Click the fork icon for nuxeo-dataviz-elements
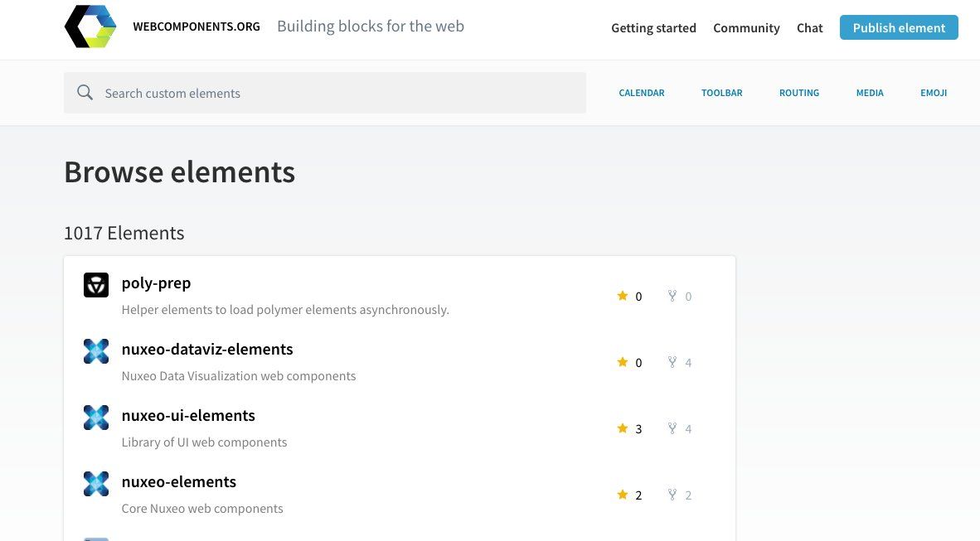This screenshot has width=980, height=541. (x=672, y=362)
